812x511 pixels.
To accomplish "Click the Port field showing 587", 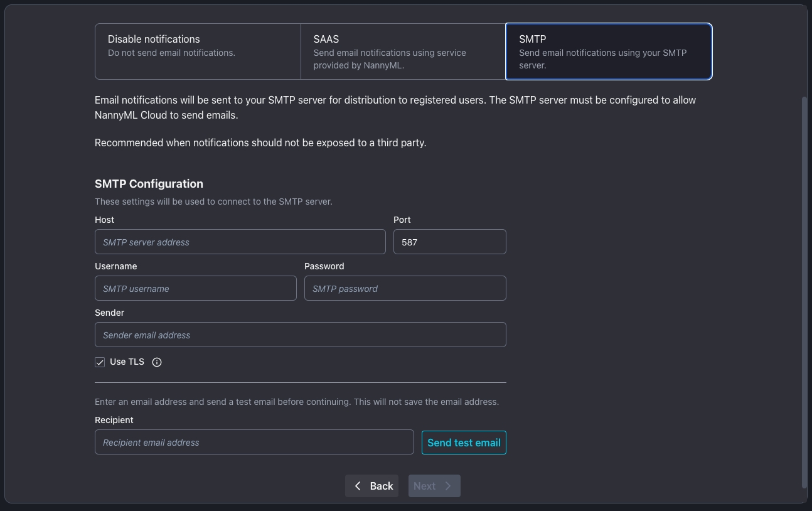I will pos(449,242).
